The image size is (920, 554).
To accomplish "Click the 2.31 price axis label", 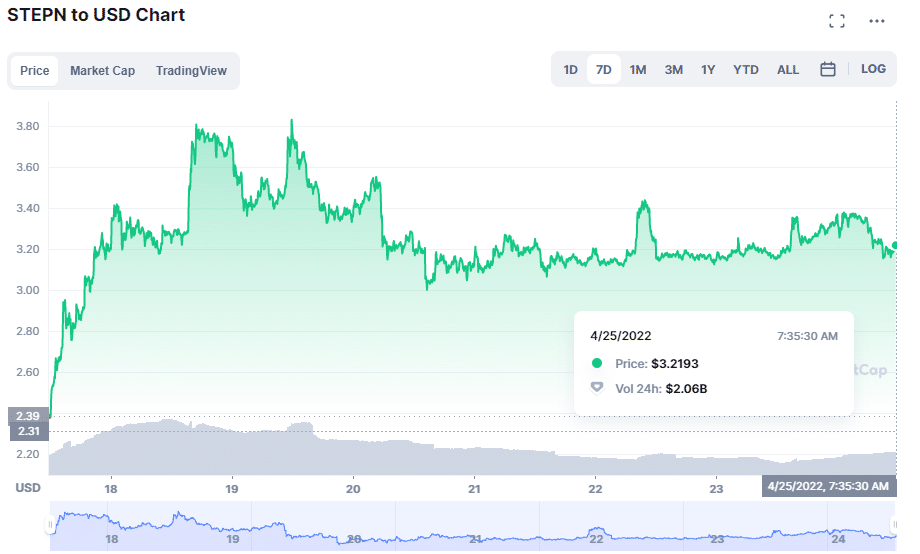I will tap(29, 431).
